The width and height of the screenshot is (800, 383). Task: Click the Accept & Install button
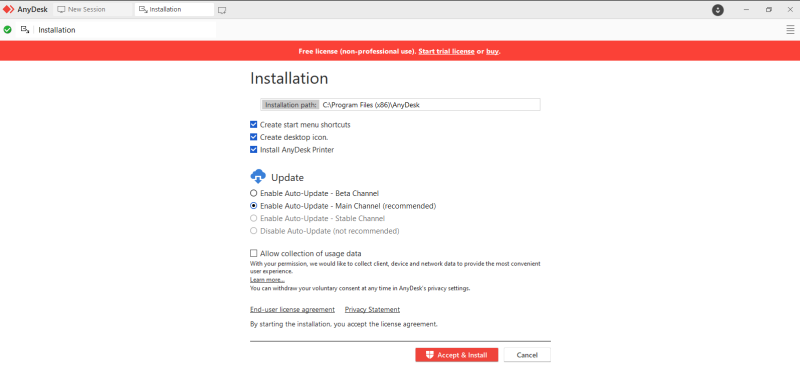457,355
